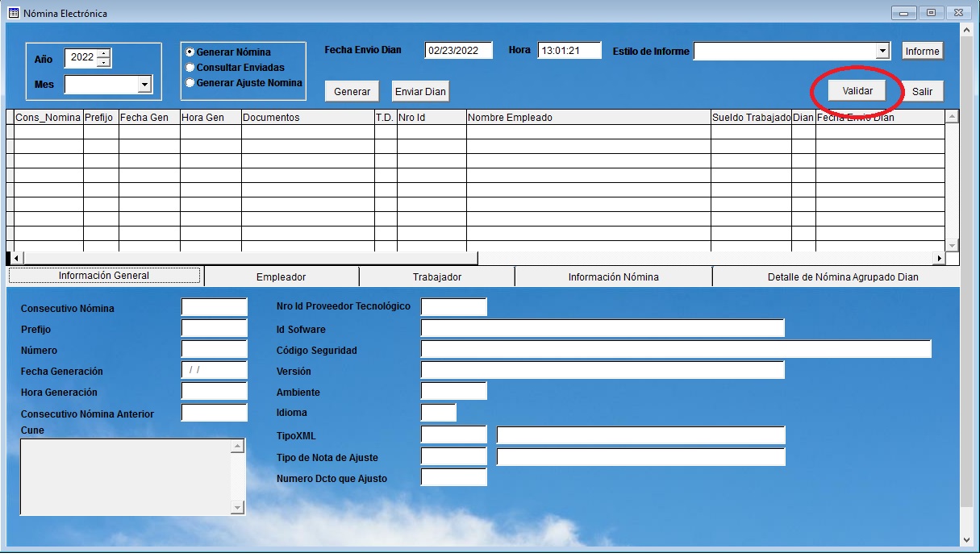Click the Versión input field
This screenshot has width=980, height=557.
(603, 370)
